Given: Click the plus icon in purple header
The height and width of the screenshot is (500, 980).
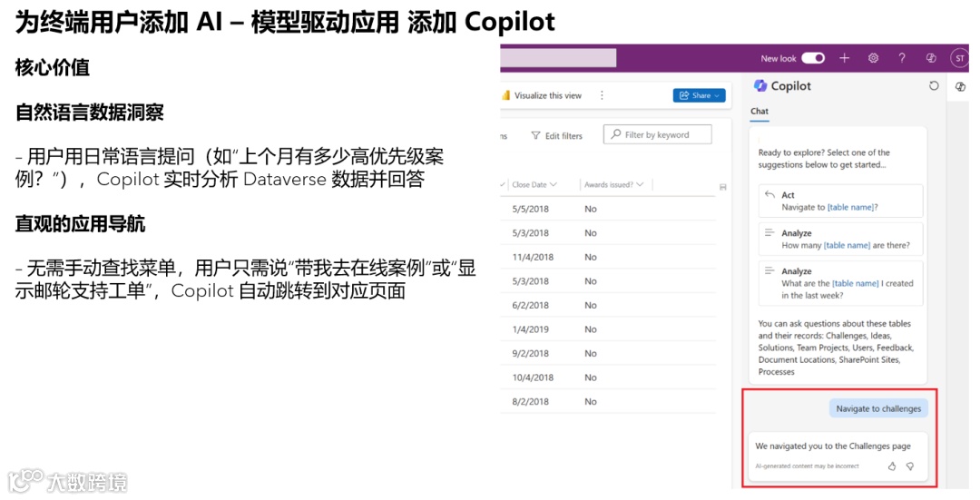Looking at the screenshot, I should [845, 58].
